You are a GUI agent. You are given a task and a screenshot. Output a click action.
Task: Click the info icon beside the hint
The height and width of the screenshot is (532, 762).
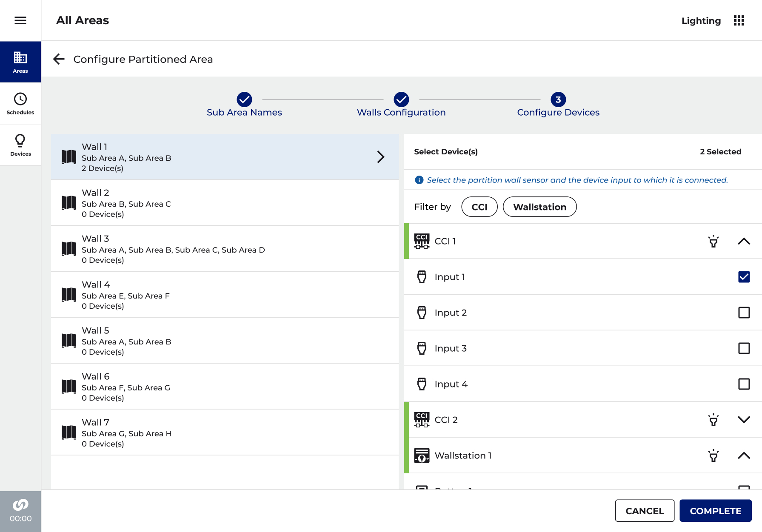pyautogui.click(x=419, y=180)
